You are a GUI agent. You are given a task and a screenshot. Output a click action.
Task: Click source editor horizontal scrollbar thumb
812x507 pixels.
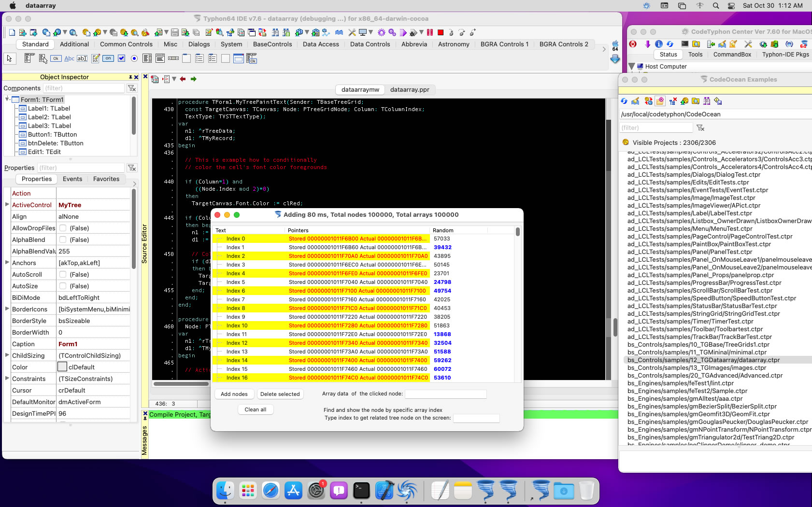181,384
